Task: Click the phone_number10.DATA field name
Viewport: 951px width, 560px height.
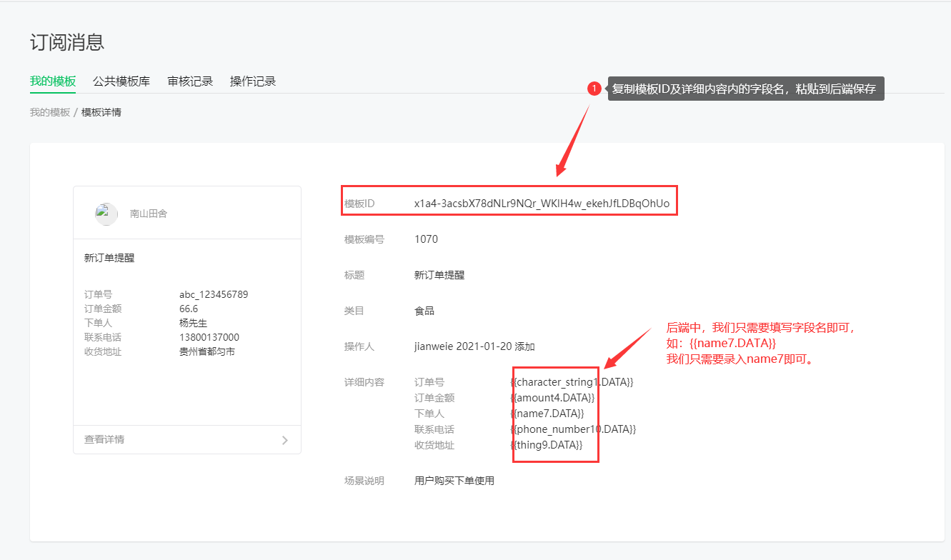Action: point(573,429)
